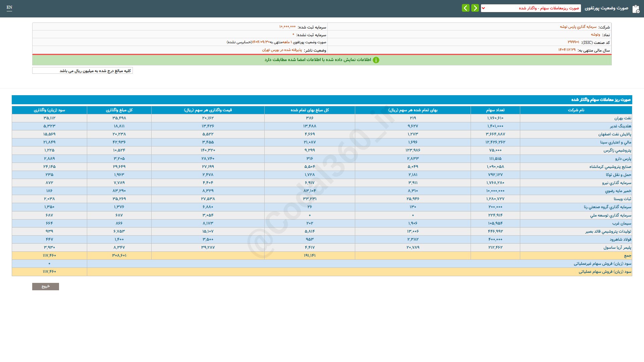Image resolution: width=644 pixels, height=362 pixels.
Task: Click the section title صورت ریز معاملات سهام واگذار شده
Action: pos(601,100)
